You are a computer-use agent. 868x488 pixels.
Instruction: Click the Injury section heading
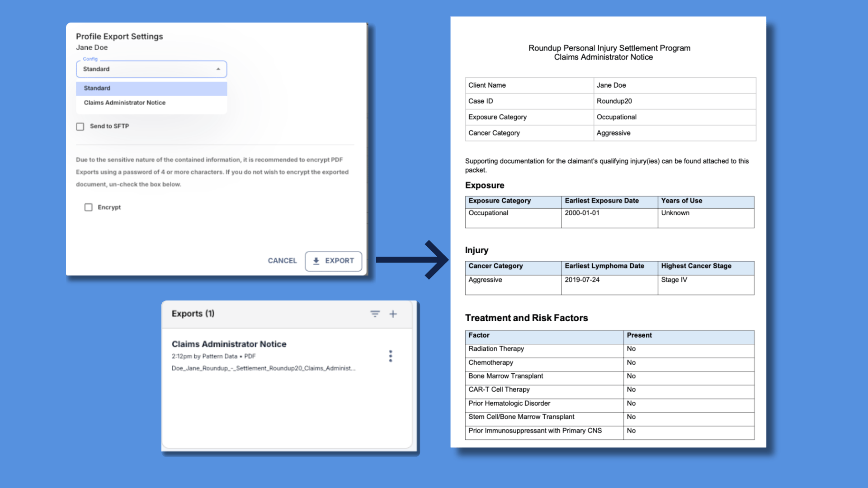click(476, 250)
